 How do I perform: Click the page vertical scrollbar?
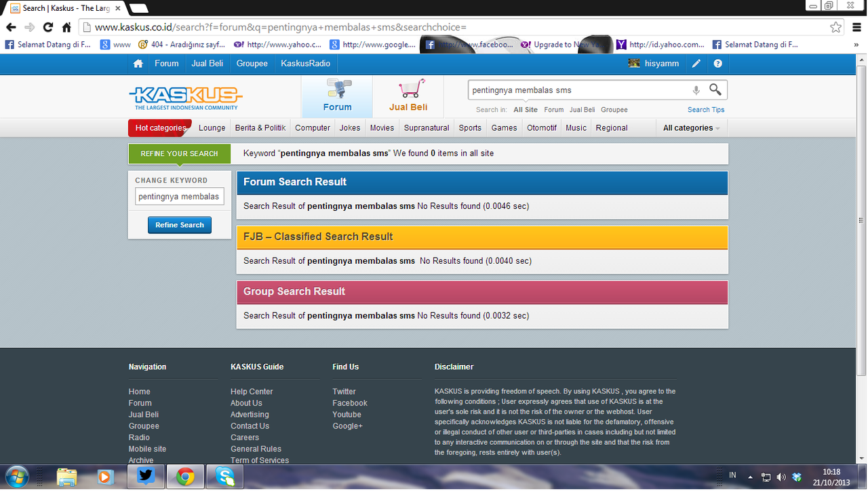click(x=861, y=220)
